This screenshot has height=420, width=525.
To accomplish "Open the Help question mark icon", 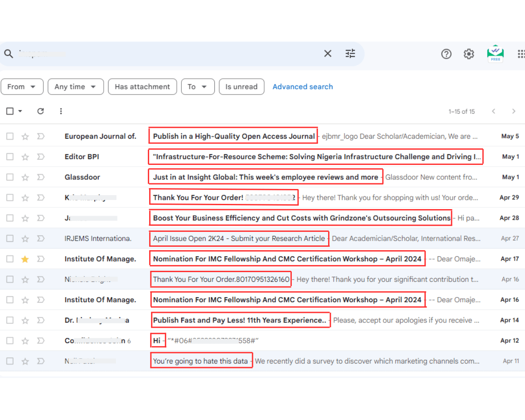I will [x=446, y=54].
